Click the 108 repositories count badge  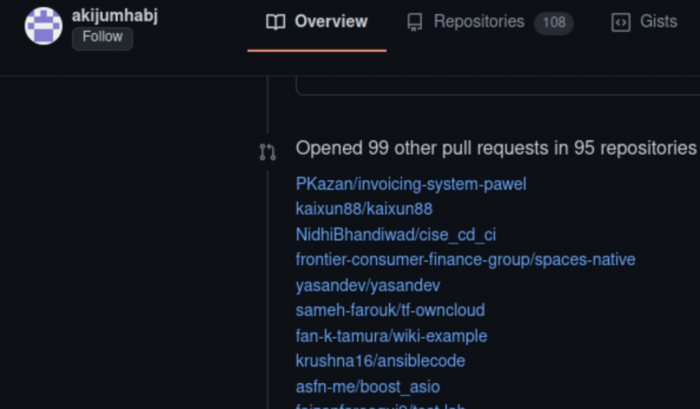pos(553,22)
